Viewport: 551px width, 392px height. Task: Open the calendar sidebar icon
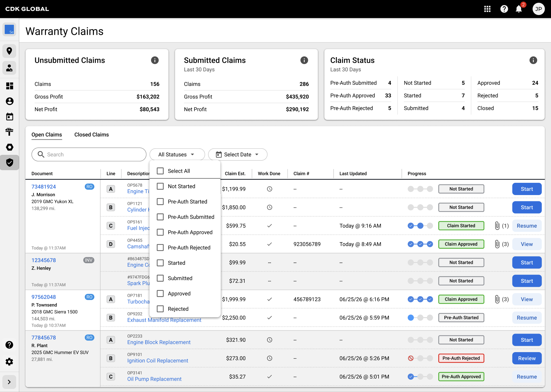tap(9, 117)
